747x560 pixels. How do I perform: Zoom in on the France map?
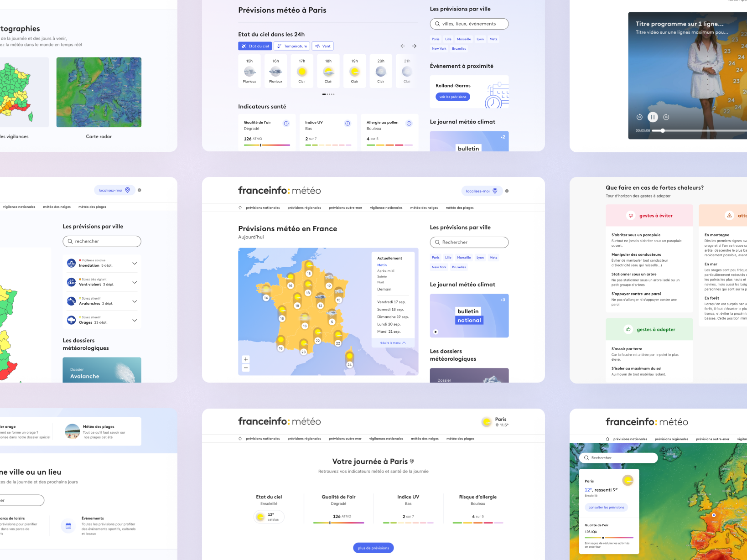(x=246, y=359)
